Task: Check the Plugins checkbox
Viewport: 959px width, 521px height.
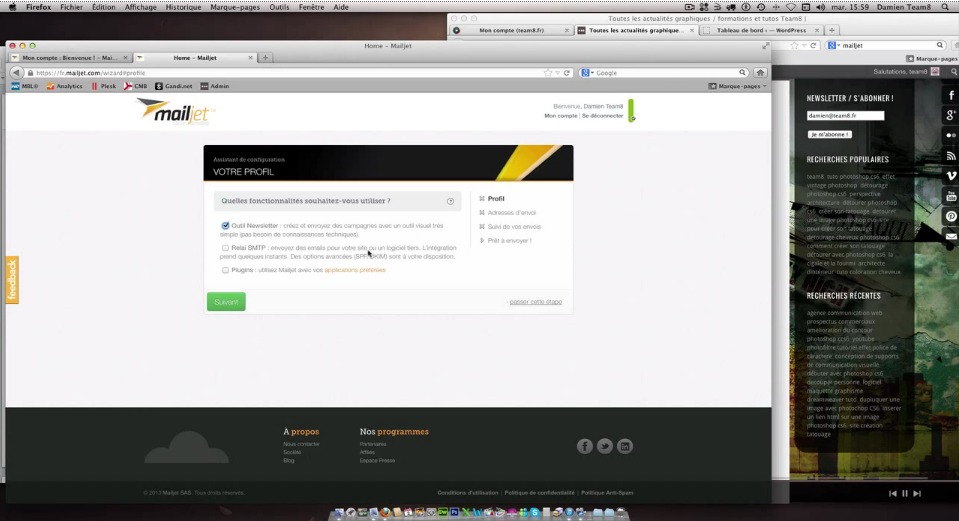Action: (x=225, y=270)
